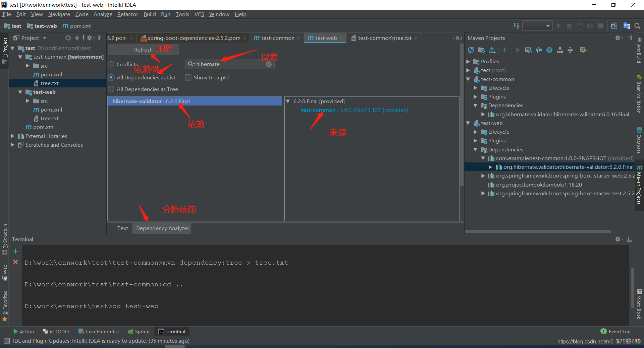Reimport all Maven projects

tap(471, 50)
